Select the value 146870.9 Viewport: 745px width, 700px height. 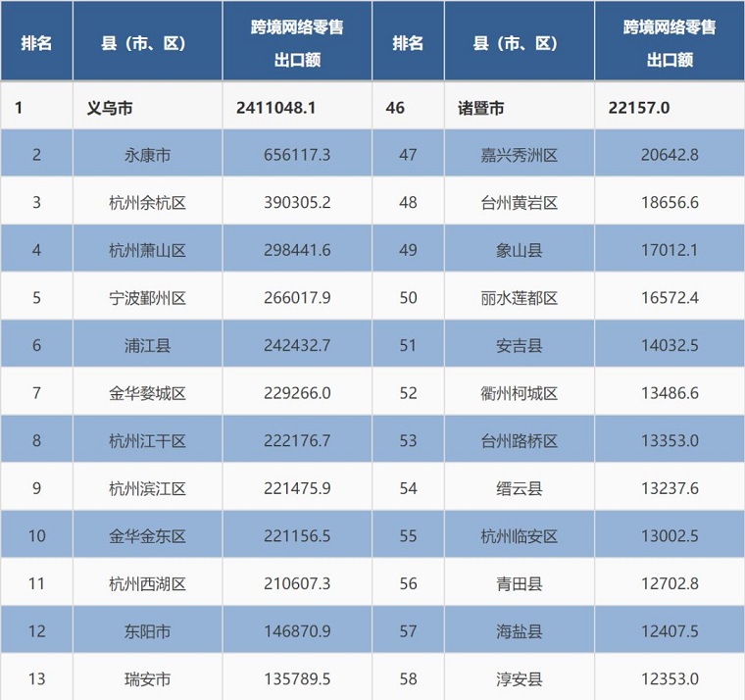click(297, 631)
